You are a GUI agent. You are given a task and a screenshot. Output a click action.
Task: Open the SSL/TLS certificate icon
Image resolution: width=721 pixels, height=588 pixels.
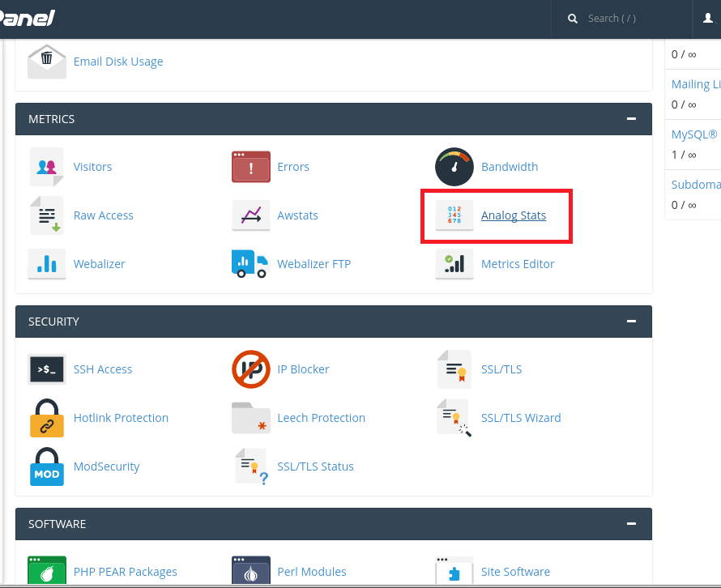(454, 369)
